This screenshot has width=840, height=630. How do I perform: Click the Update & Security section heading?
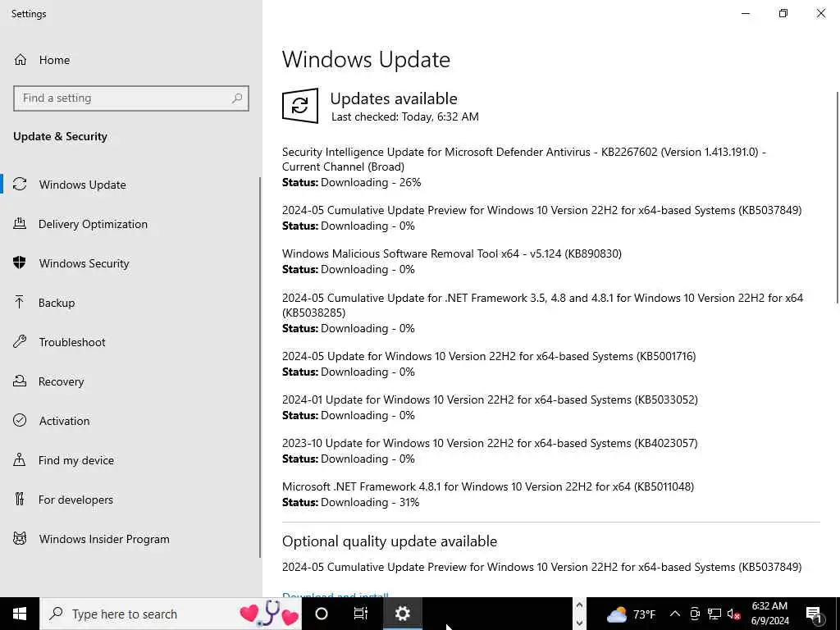tap(60, 137)
